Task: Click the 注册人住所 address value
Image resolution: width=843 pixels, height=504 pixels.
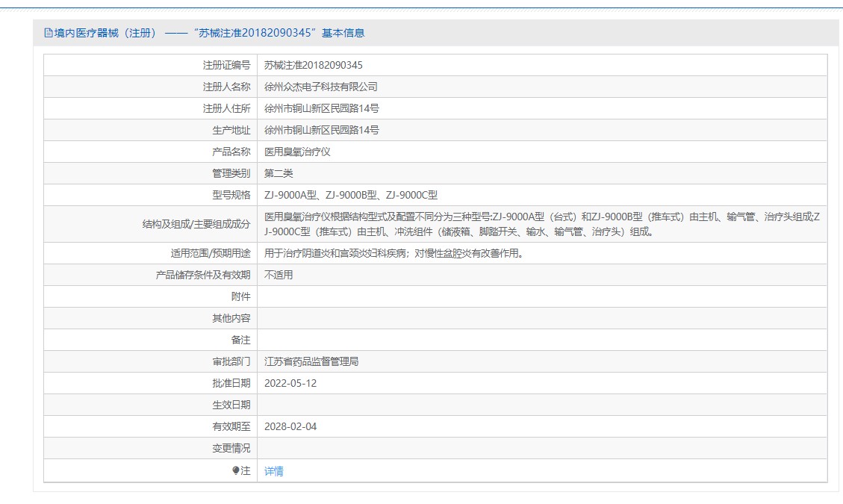Action: click(322, 108)
